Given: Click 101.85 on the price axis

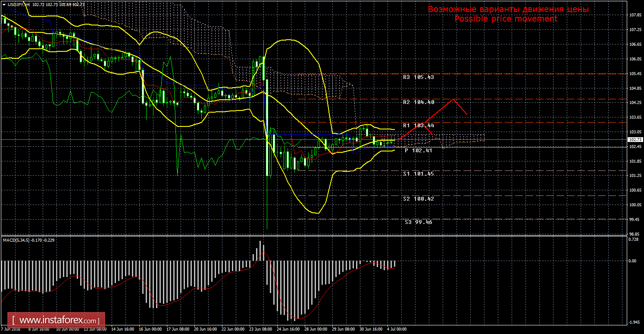Looking at the screenshot, I should point(636,161).
